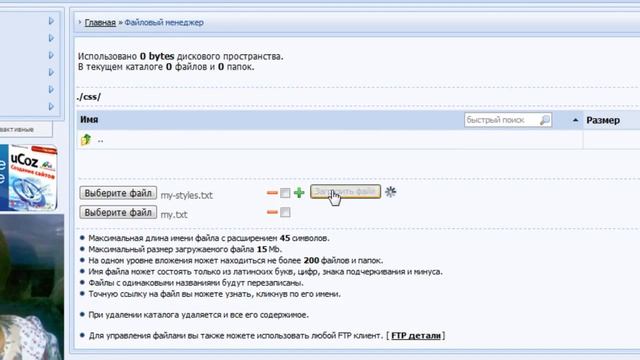
Task: Click the green plus add-file icon
Action: [x=299, y=193]
